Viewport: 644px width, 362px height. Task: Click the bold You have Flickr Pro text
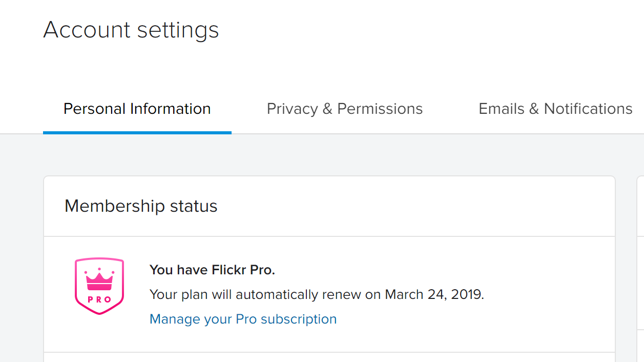(x=212, y=270)
